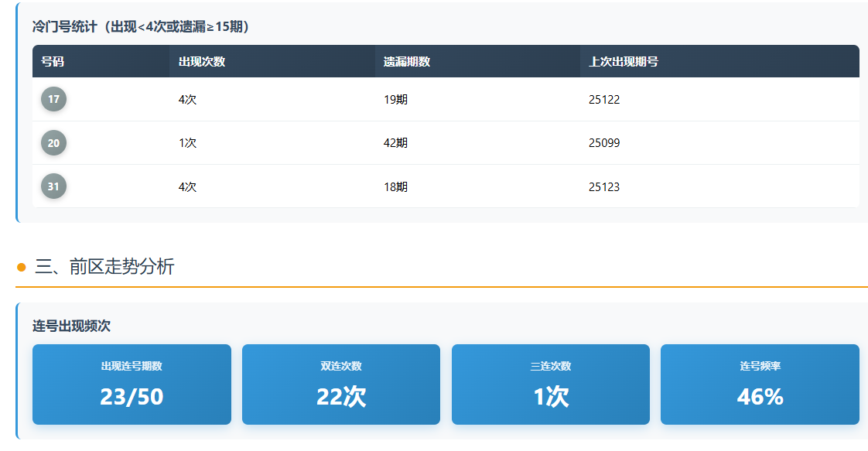Click the 三连次数 1次 card
Image resolution: width=868 pixels, height=451 pixels.
tap(551, 384)
